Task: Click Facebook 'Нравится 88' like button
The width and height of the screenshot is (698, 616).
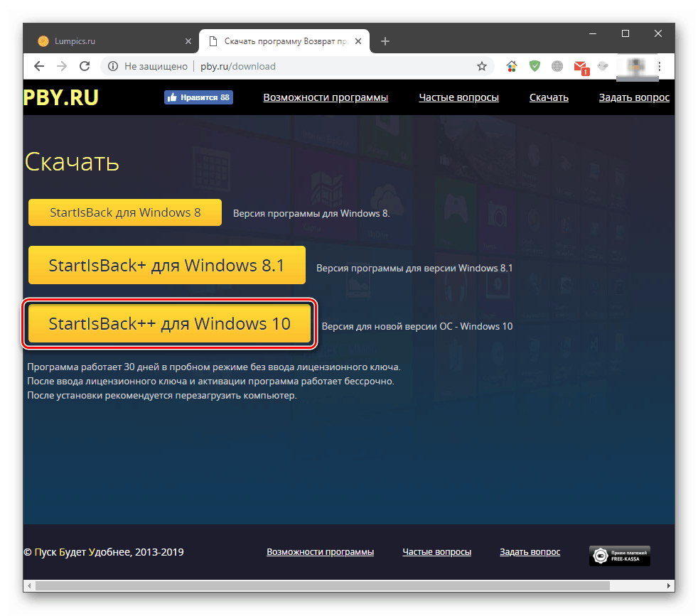Action: [198, 97]
